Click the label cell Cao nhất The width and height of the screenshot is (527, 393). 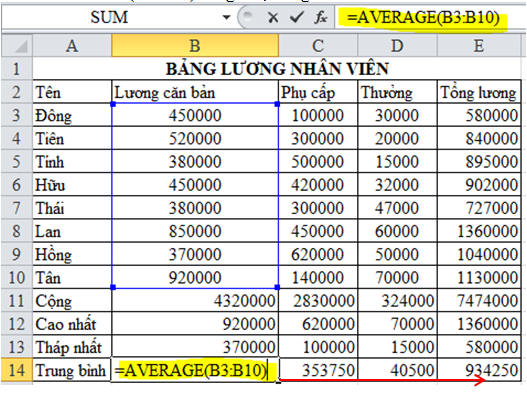(72, 324)
